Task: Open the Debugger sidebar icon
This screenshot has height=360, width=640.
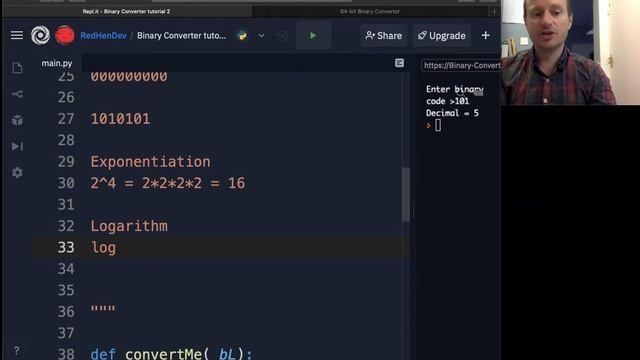Action: pyautogui.click(x=17, y=147)
